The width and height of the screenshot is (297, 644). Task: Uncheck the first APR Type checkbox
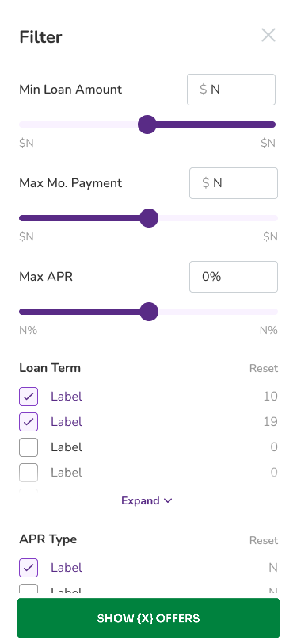pyautogui.click(x=29, y=568)
